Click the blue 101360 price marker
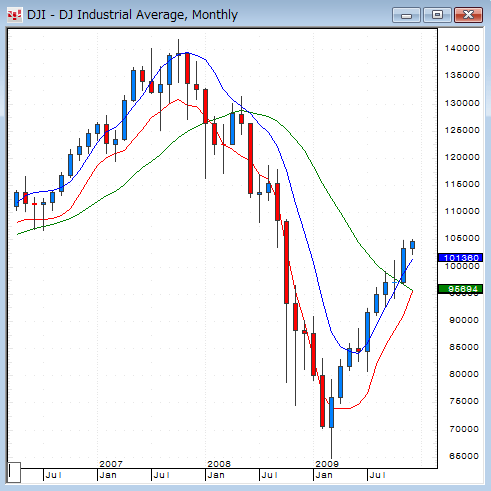Viewport: 491px width, 491px height. click(x=460, y=258)
